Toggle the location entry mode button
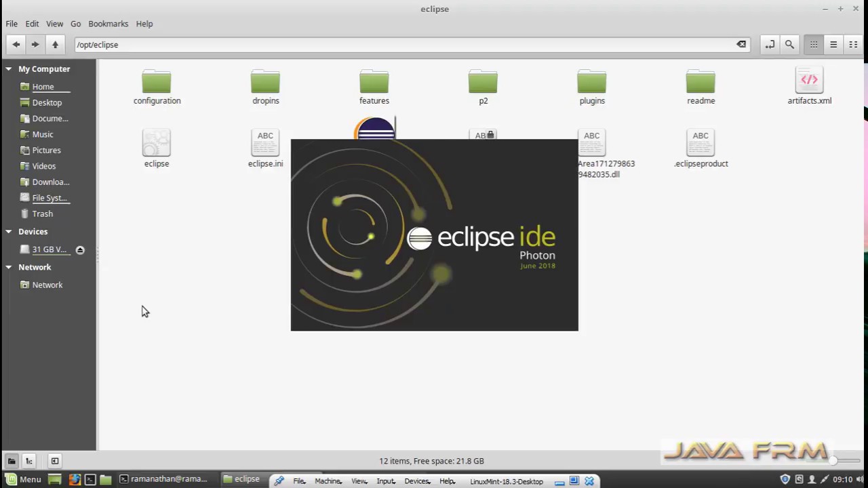The height and width of the screenshot is (488, 868). pos(770,44)
